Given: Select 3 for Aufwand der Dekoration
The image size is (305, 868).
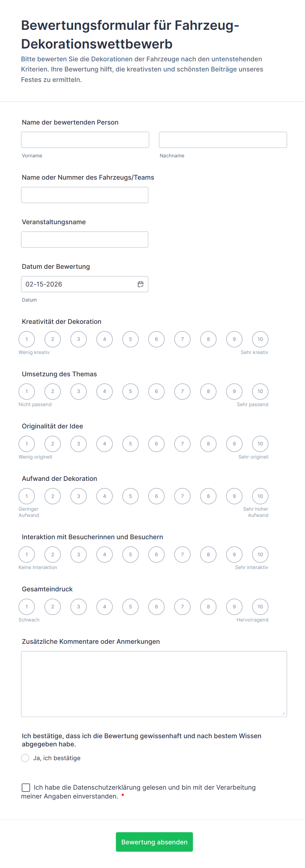Looking at the screenshot, I should coord(78,496).
